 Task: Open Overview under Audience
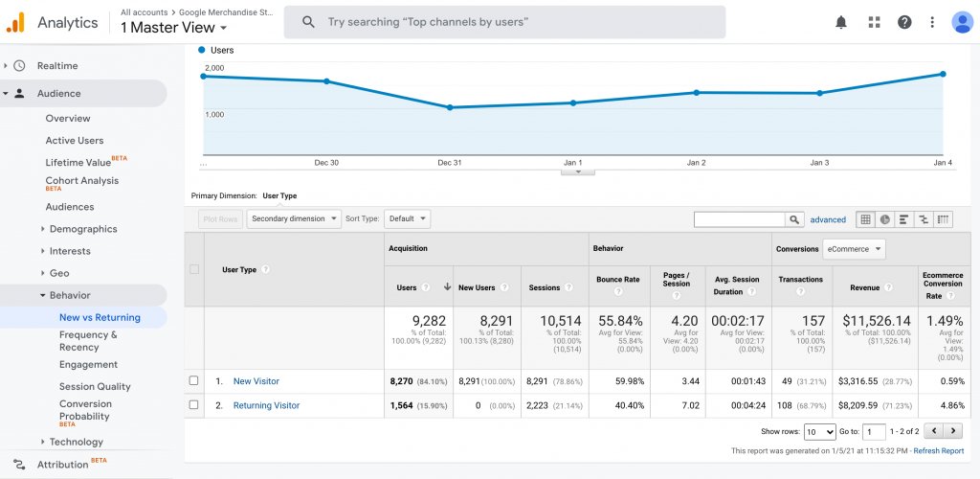(x=68, y=118)
